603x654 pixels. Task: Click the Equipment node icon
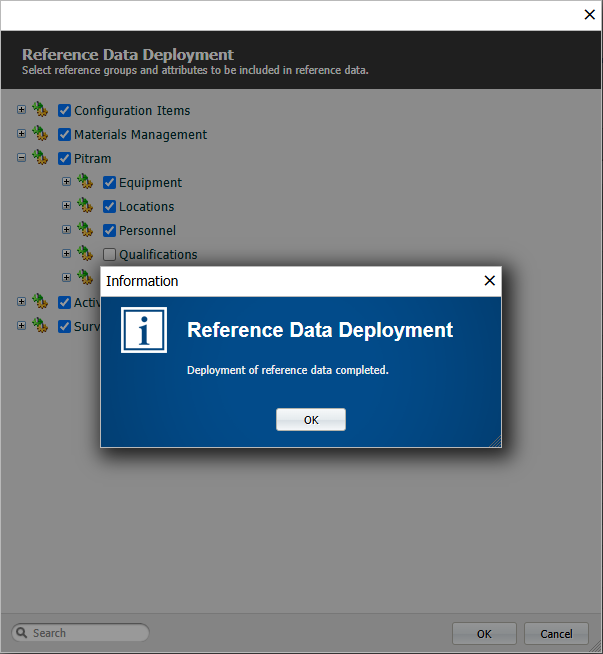click(85, 182)
